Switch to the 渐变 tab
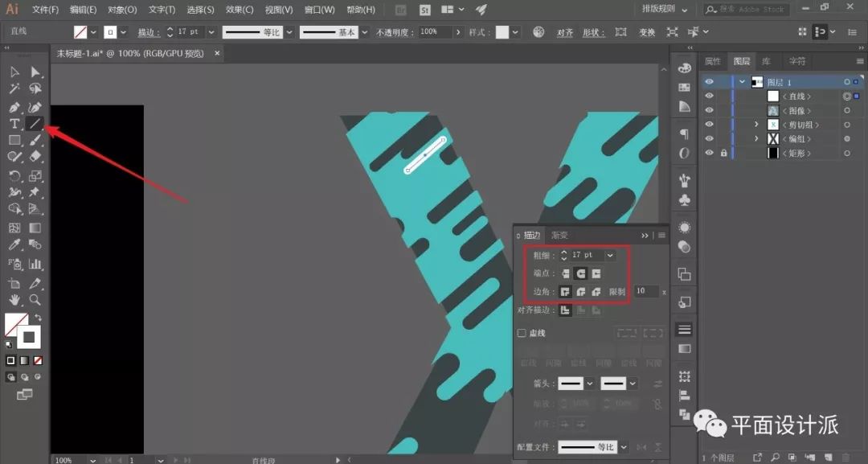Screen dimensions: 868x464 (559, 236)
